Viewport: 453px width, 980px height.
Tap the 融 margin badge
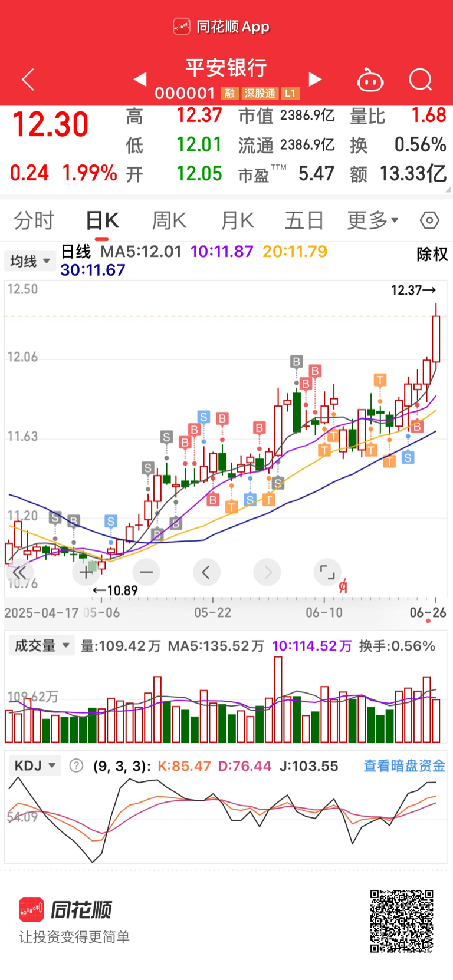pos(230,93)
